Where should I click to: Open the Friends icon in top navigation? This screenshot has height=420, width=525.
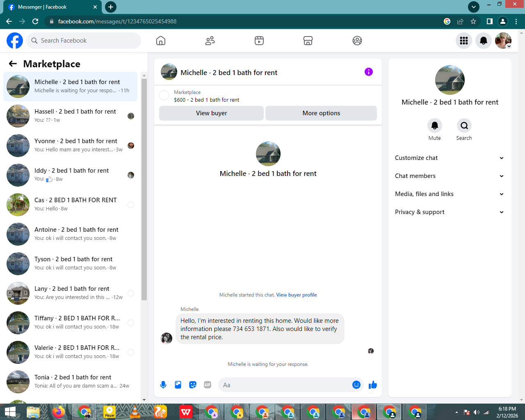210,41
